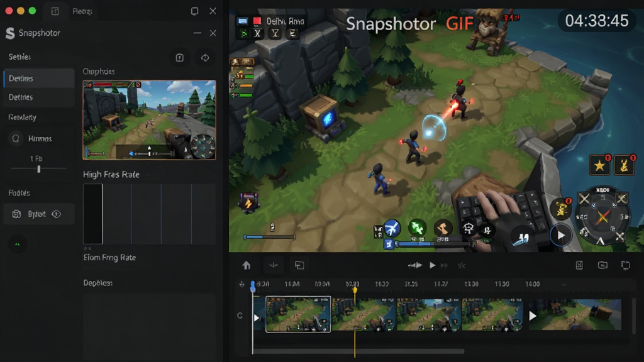Image resolution: width=644 pixels, height=362 pixels.
Task: Click the circular play button in game preview
Action: pos(560,236)
